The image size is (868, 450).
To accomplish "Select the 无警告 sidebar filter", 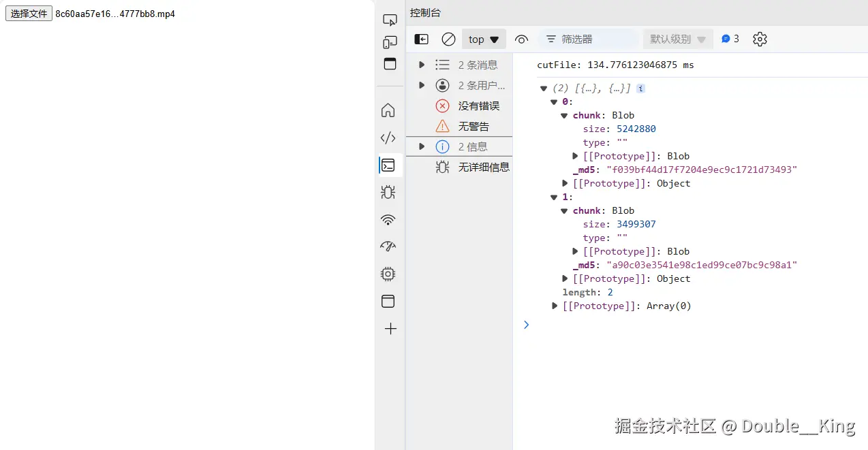I will click(x=459, y=126).
